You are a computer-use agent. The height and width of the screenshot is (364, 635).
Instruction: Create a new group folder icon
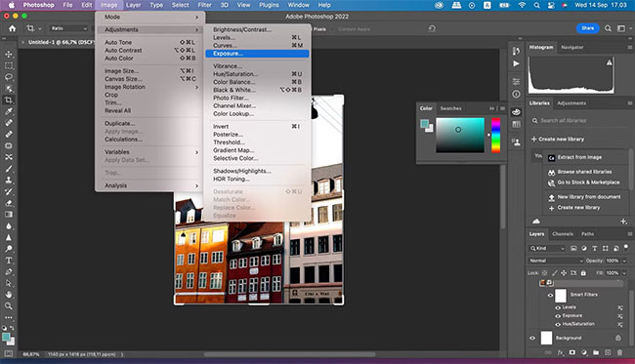click(596, 352)
